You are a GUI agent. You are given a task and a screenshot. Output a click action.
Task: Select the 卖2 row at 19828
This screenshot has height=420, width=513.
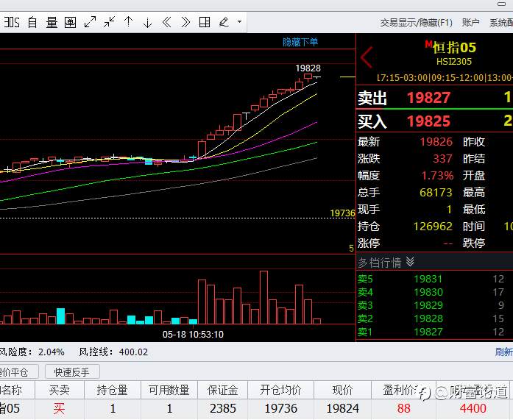tap(434, 318)
